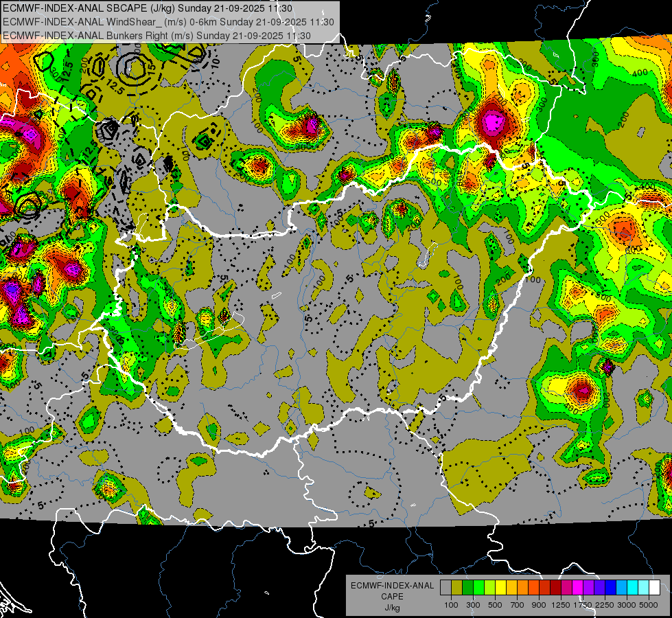Image resolution: width=672 pixels, height=618 pixels.
Task: Click the 700 legend scale value
Action: click(x=517, y=604)
